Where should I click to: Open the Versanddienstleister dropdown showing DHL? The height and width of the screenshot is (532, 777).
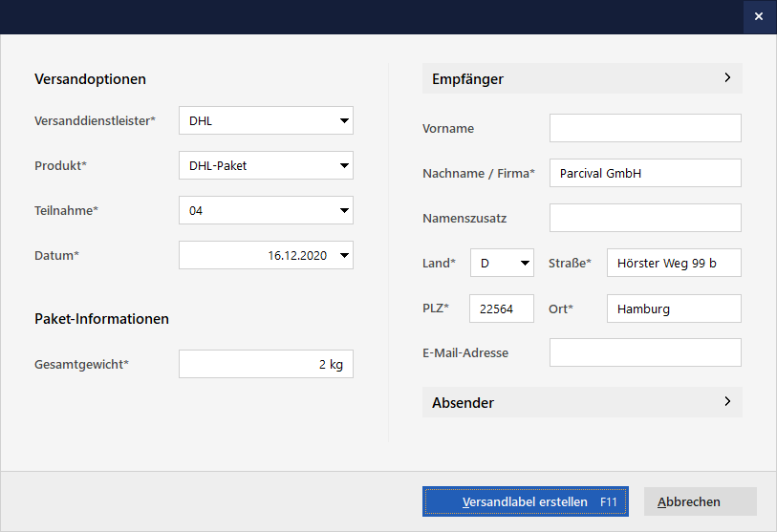(x=344, y=121)
